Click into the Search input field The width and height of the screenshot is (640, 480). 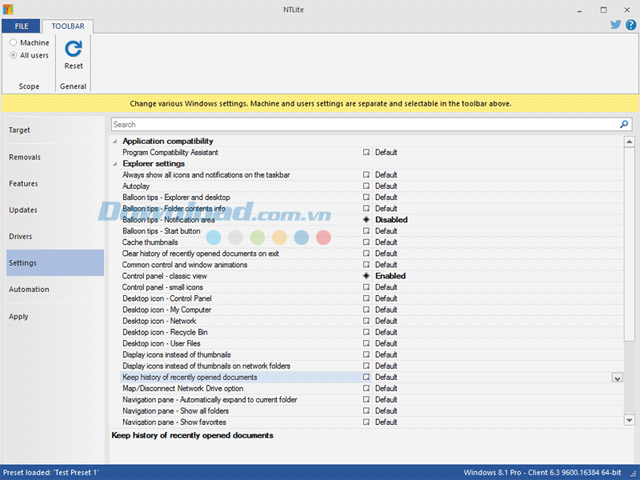[360, 125]
